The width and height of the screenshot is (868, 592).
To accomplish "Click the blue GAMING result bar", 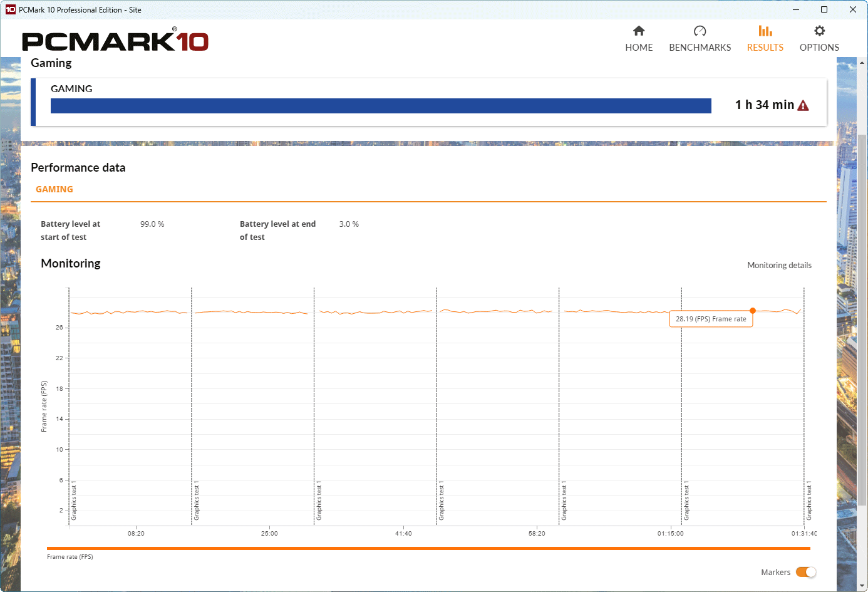I will coord(381,106).
